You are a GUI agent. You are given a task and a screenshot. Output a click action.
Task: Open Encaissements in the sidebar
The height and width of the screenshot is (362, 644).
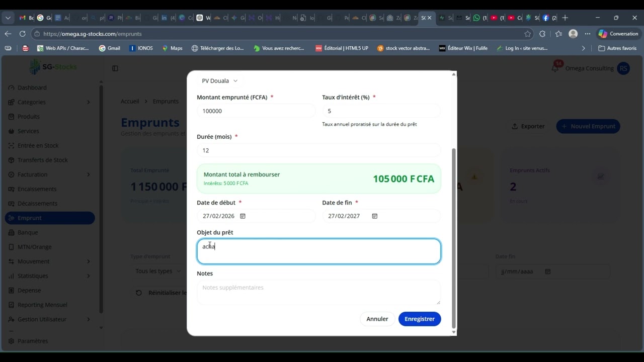[37, 189]
